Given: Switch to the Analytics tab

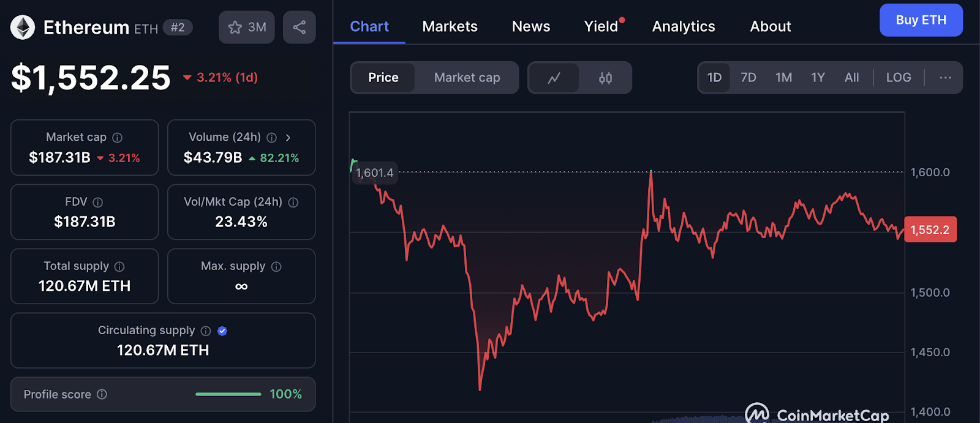Looking at the screenshot, I should (684, 26).
